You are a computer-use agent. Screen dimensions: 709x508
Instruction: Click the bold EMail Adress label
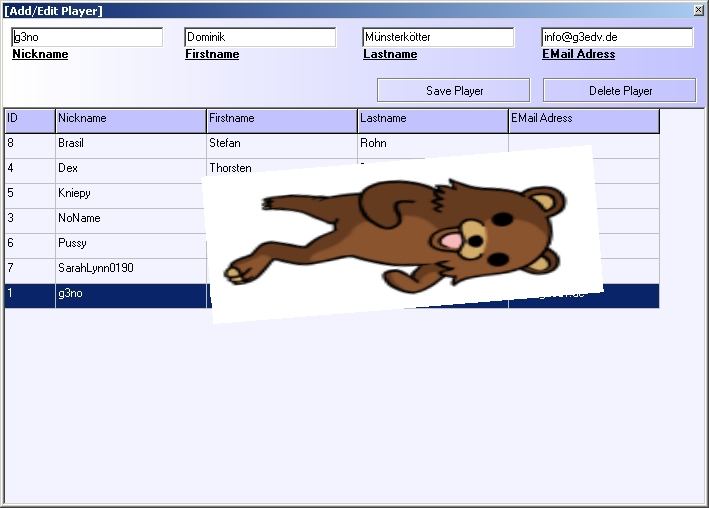click(x=579, y=54)
